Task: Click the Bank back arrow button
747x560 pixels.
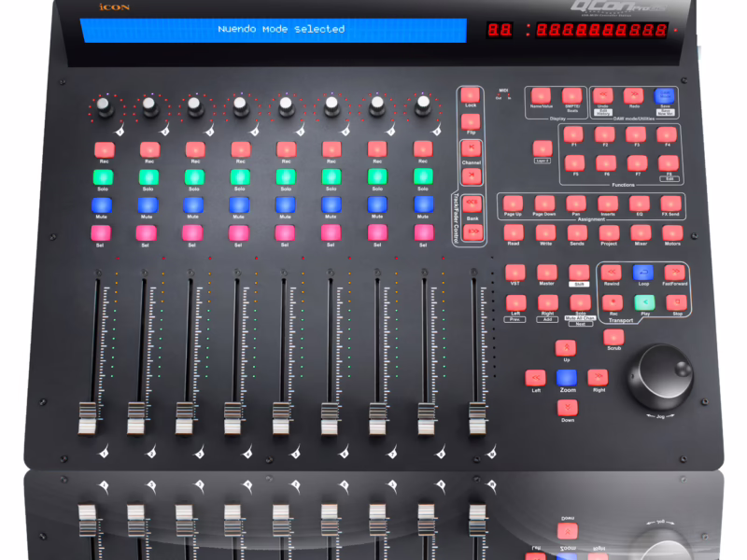Action: 472,203
